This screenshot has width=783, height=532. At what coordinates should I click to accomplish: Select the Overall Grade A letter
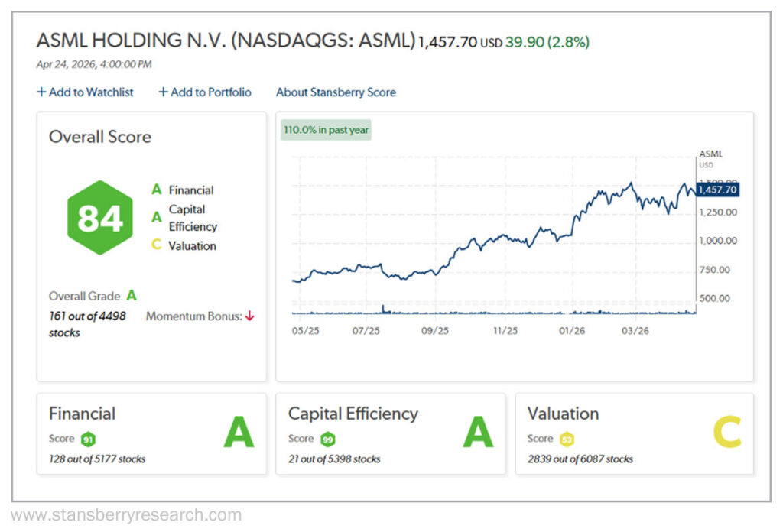click(x=131, y=296)
